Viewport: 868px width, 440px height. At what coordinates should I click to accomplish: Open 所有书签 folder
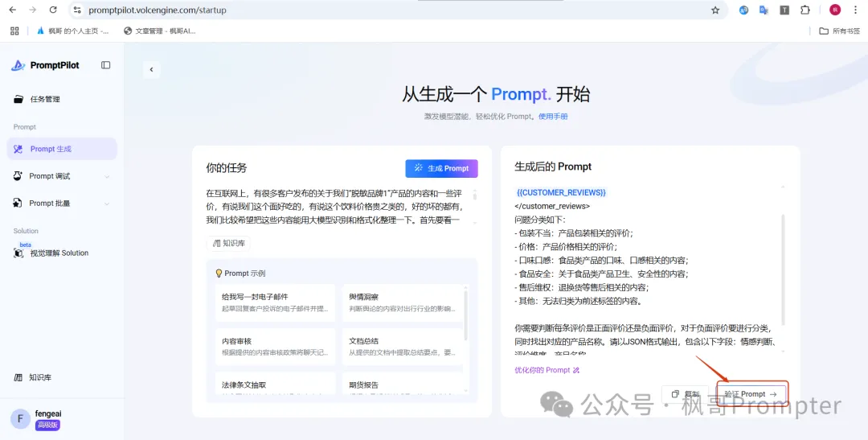pyautogui.click(x=840, y=31)
